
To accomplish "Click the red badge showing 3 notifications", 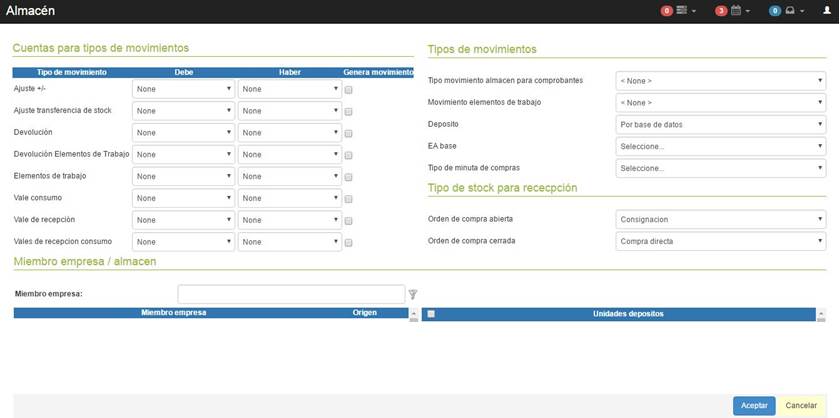I will 721,11.
